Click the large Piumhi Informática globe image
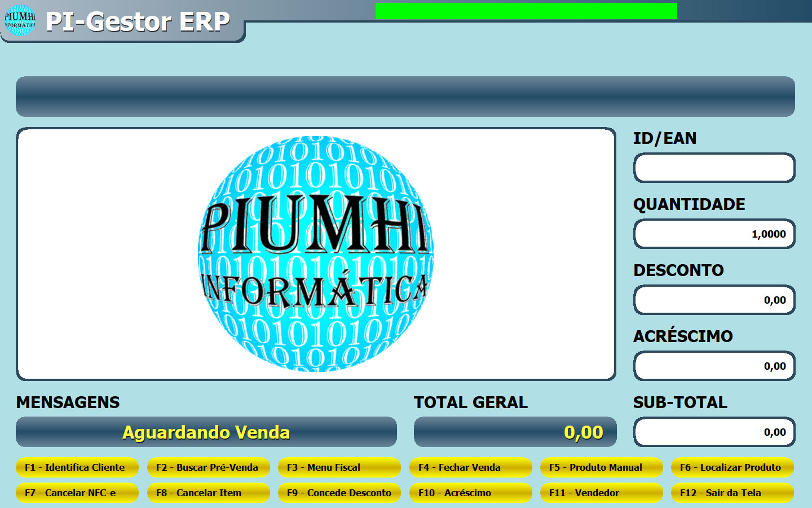Image resolution: width=812 pixels, height=508 pixels. (x=316, y=254)
